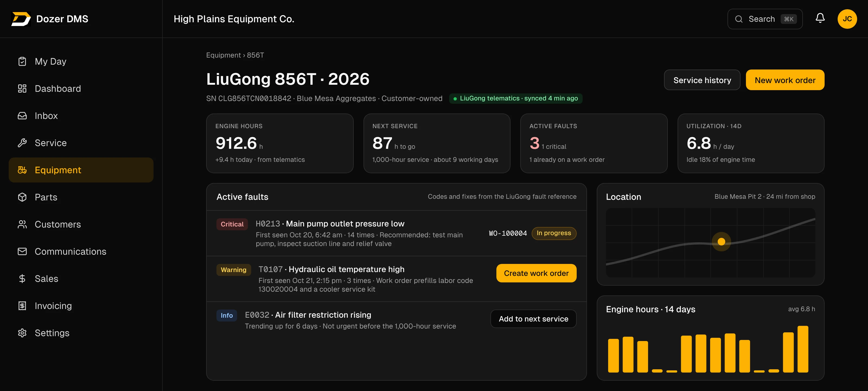Click the Search field

coord(765,19)
